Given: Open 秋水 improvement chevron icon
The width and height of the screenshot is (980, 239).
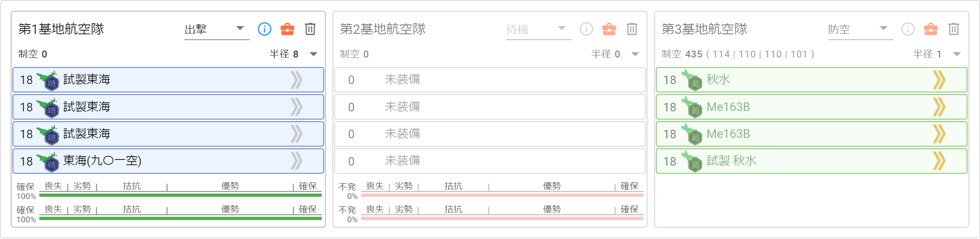Looking at the screenshot, I should click(939, 80).
